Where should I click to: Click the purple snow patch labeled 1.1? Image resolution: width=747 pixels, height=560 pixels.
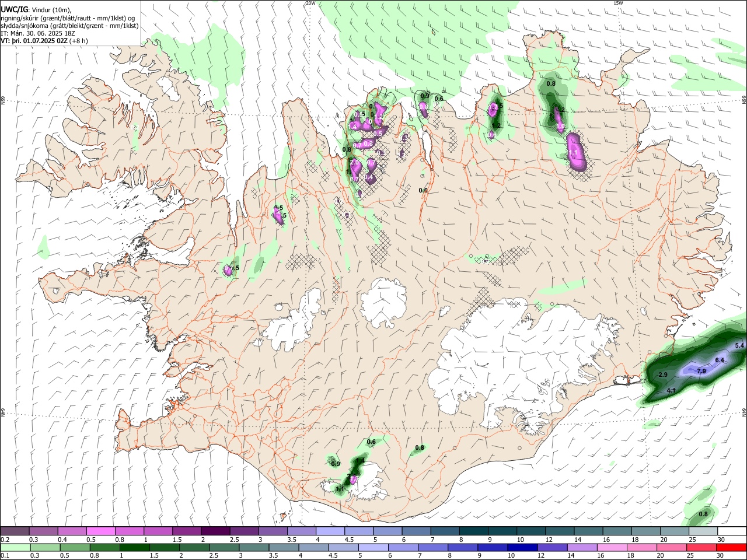pyautogui.click(x=576, y=152)
